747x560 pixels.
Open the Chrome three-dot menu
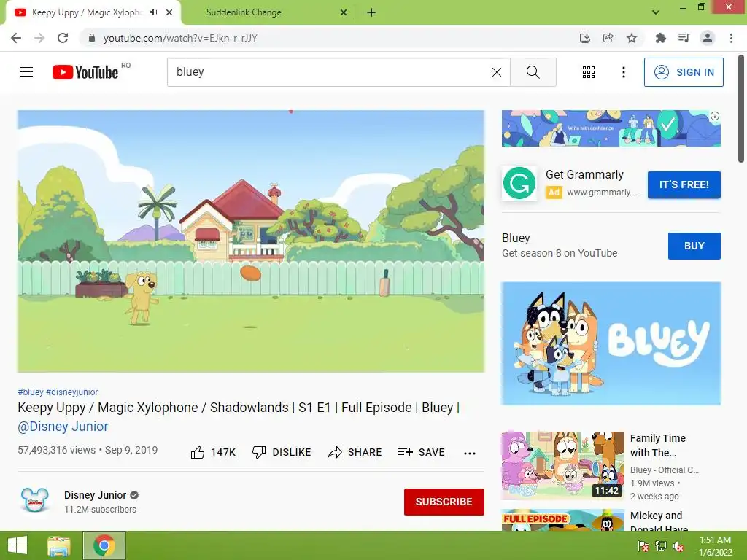point(731,38)
